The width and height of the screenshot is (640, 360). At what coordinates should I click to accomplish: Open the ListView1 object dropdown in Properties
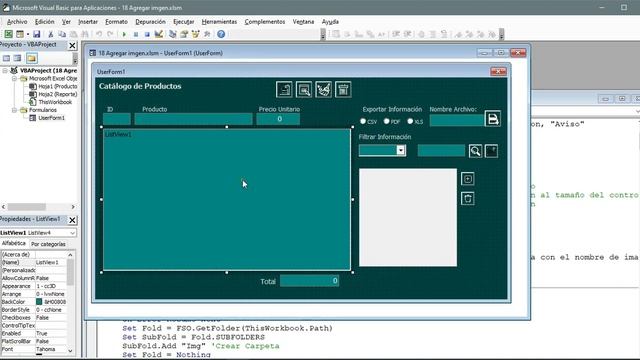pyautogui.click(x=72, y=233)
